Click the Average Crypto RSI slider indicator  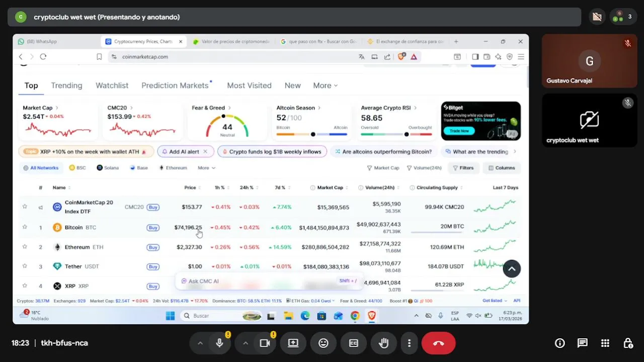407,134
